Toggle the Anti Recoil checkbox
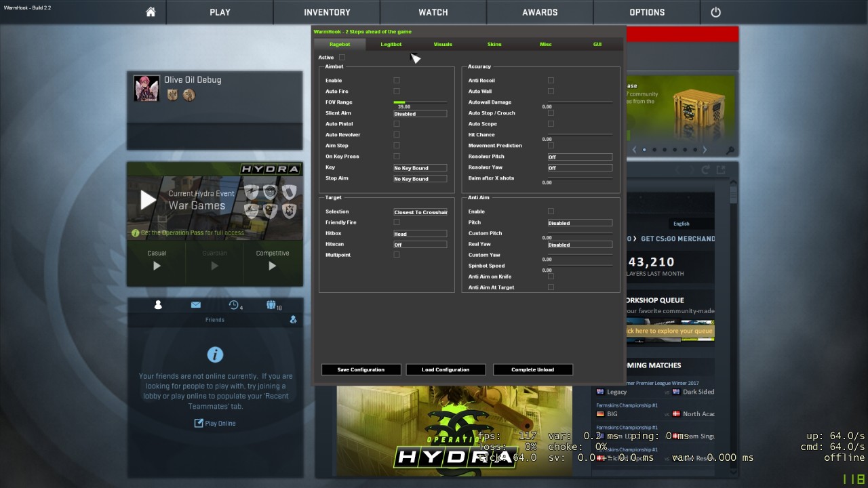This screenshot has height=488, width=868. 551,81
